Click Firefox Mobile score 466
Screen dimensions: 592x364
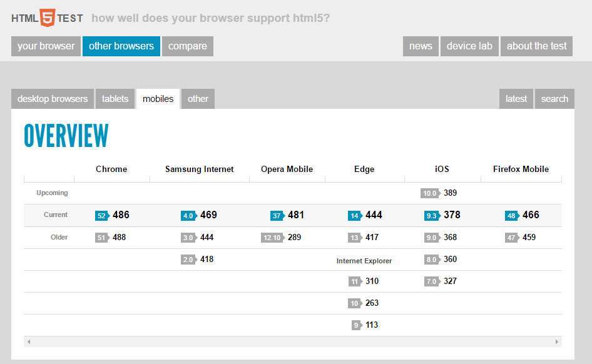[531, 215]
